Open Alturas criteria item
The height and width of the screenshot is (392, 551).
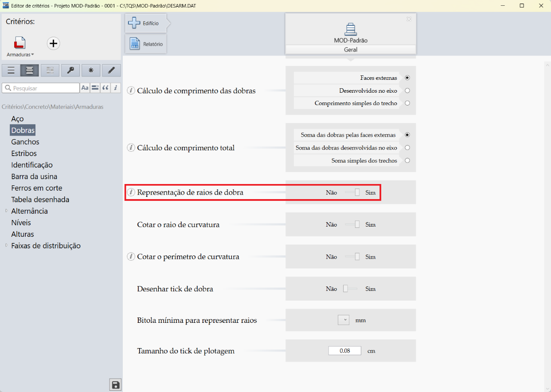coord(23,234)
